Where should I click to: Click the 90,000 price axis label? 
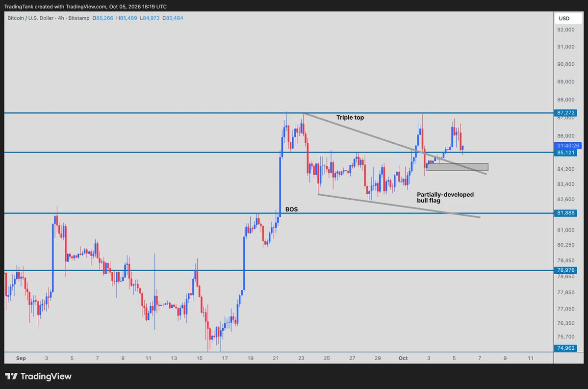coord(565,64)
